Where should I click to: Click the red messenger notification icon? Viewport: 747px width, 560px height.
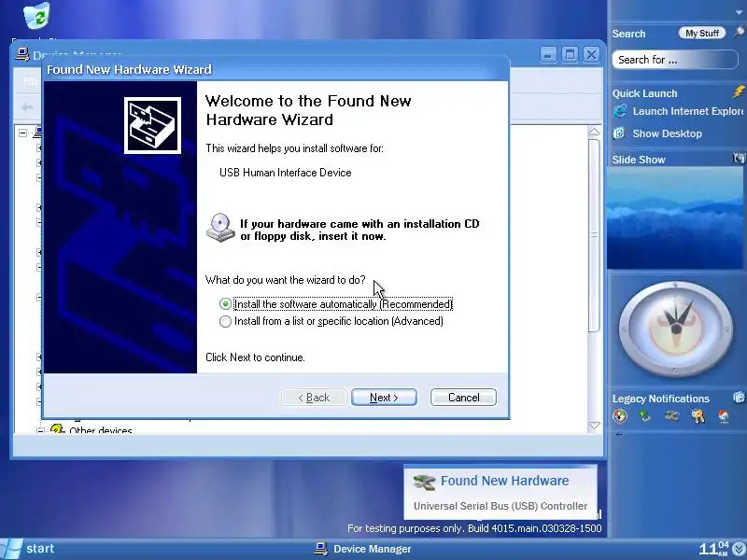point(724,416)
